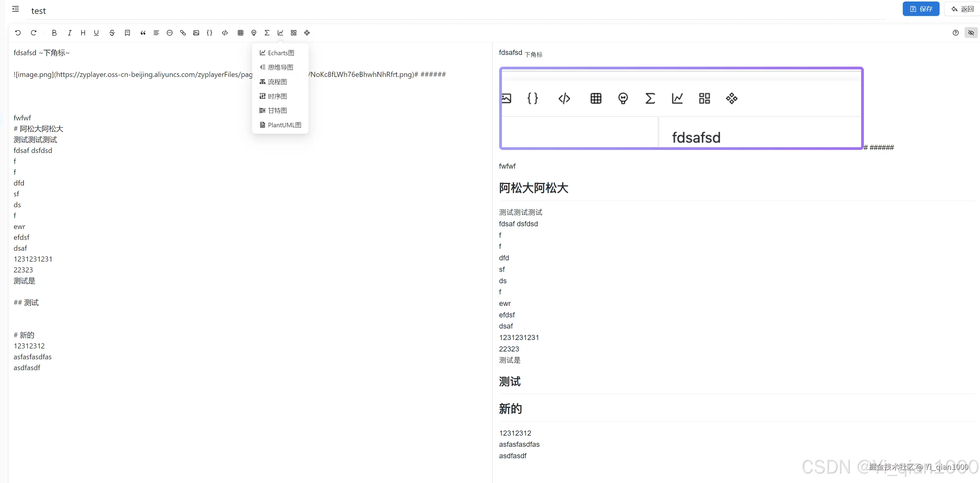Screen dimensions: 980x483
Task: Open the four-squares component dropdown
Action: pyautogui.click(x=294, y=33)
